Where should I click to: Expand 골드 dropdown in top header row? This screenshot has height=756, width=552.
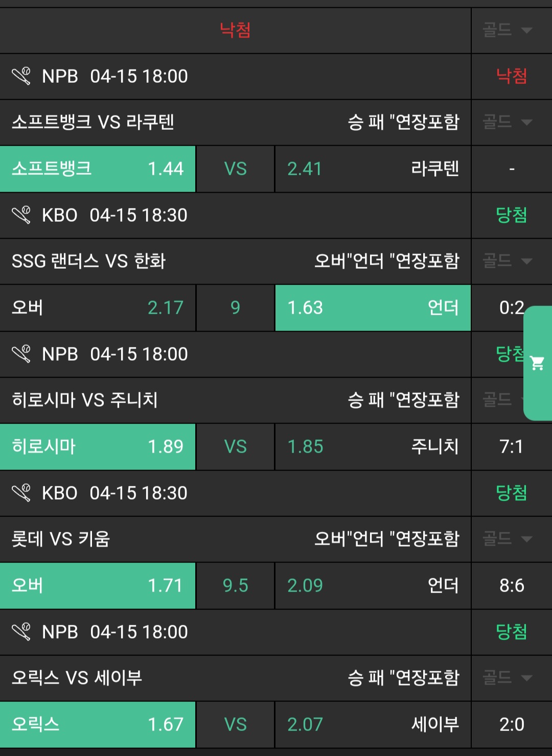click(508, 30)
